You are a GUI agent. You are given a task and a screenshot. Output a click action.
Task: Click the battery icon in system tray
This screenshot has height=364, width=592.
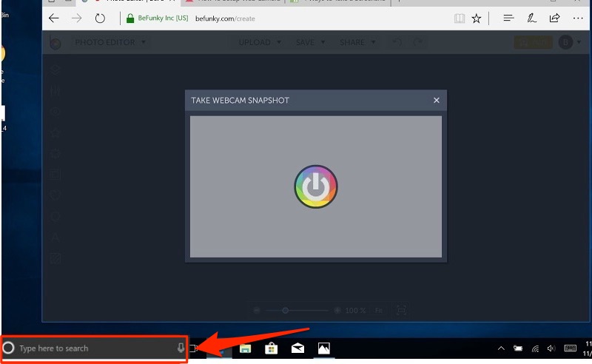(x=518, y=348)
